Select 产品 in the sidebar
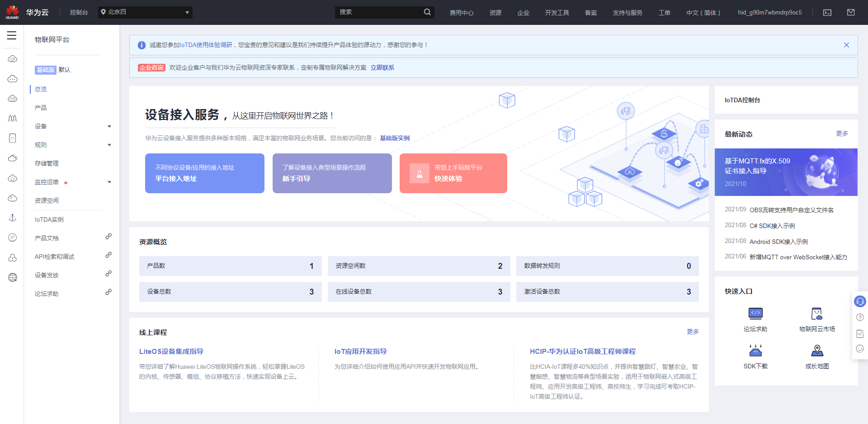Image resolution: width=868 pixels, height=424 pixels. coord(41,108)
